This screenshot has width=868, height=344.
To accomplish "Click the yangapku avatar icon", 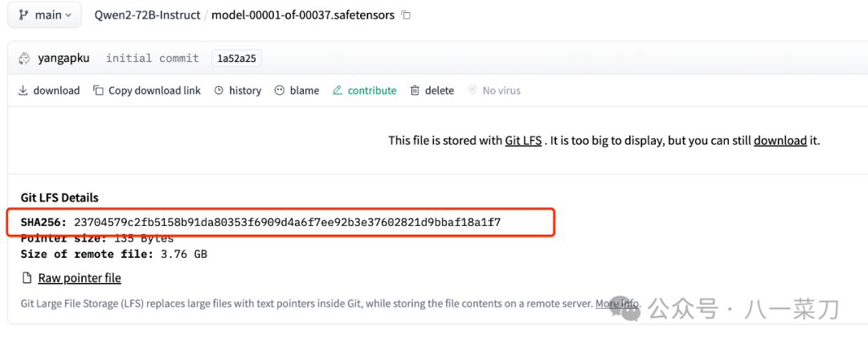I will pos(23,58).
